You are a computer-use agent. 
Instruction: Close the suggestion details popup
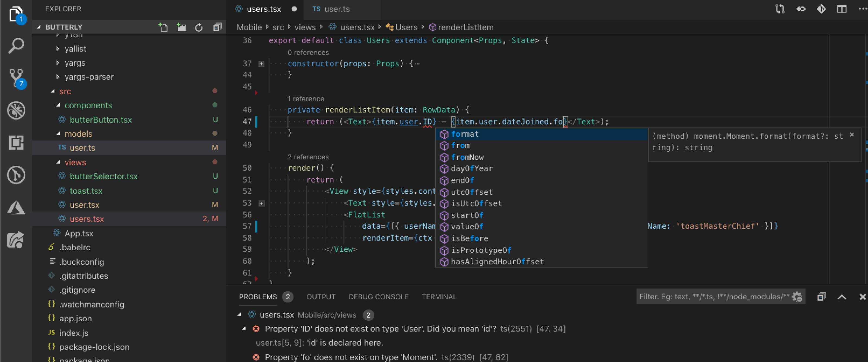(x=852, y=135)
